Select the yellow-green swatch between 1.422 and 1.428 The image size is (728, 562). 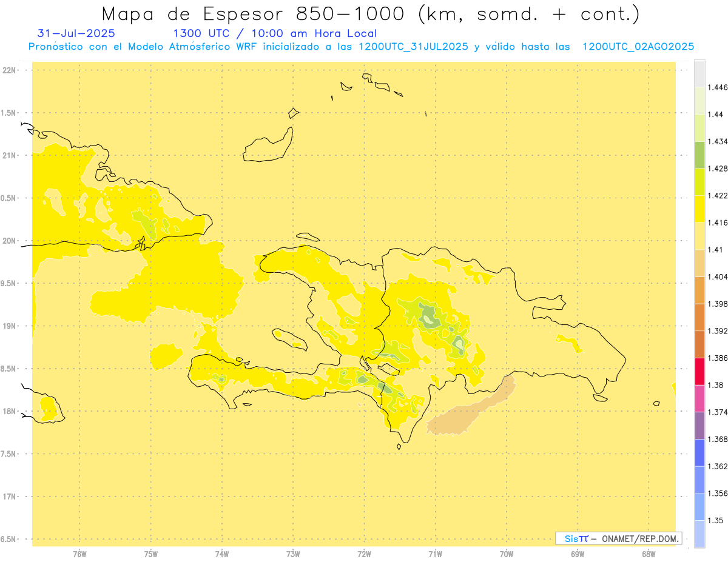(x=699, y=182)
